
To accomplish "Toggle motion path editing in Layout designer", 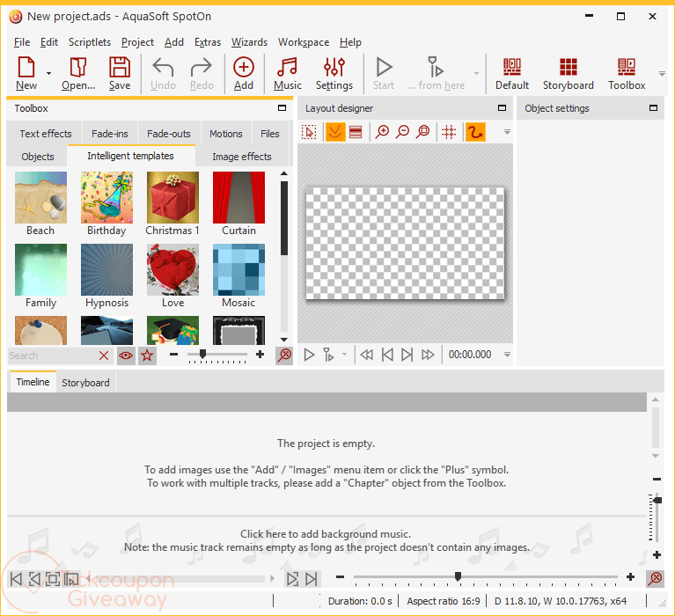I will (475, 132).
